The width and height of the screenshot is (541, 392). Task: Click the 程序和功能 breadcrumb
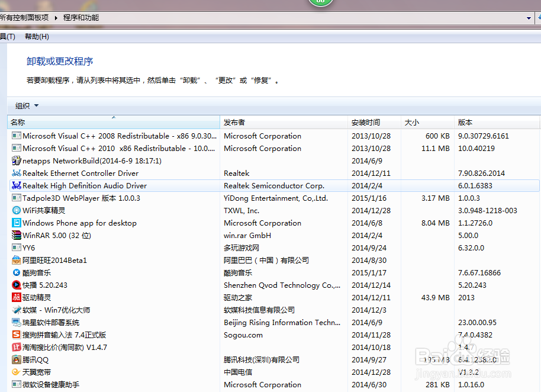pos(81,18)
